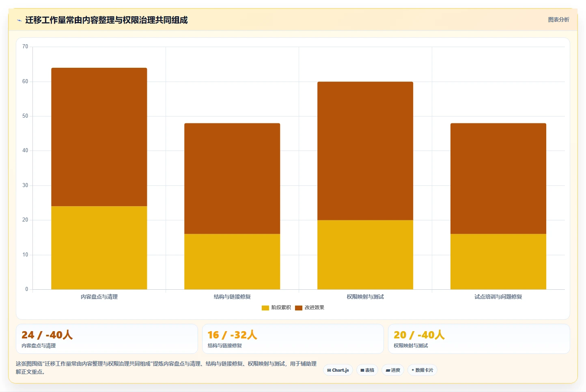Click the brown bar segment for 试点培训与问题修复

[498, 179]
